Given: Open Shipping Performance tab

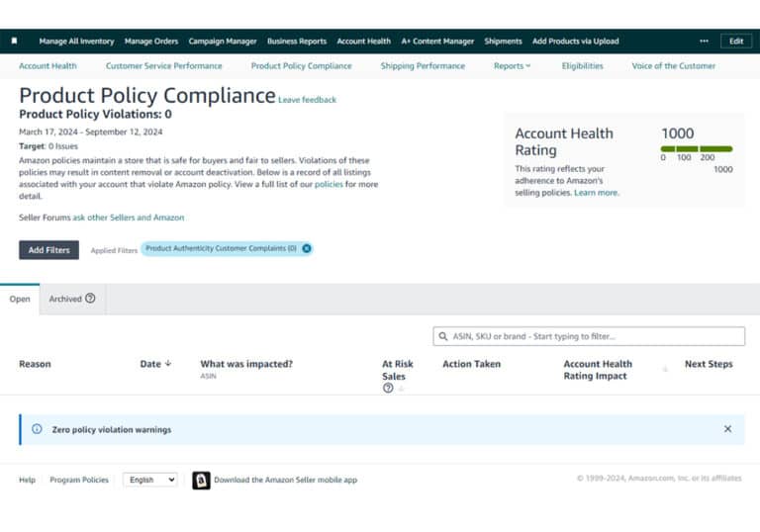Looking at the screenshot, I should click(x=423, y=66).
